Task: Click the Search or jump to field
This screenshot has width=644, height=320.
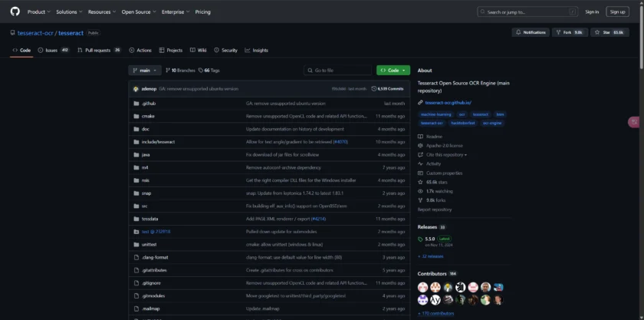Action: pos(528,12)
